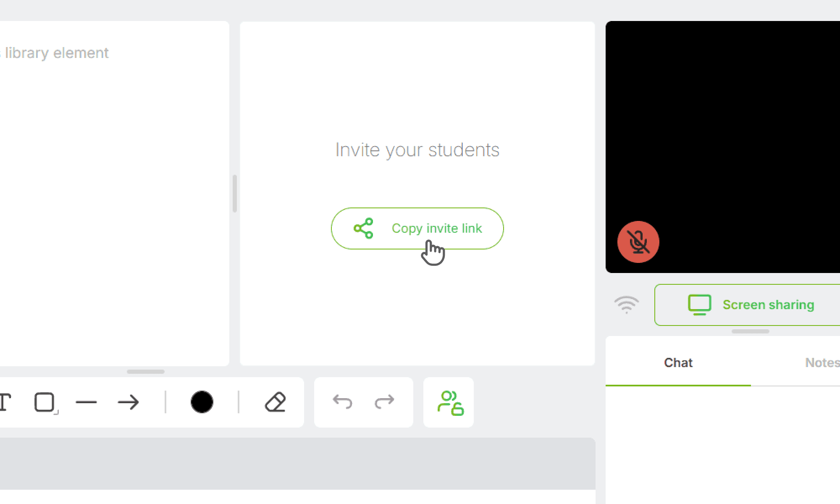The image size is (840, 504).
Task: Select the rectangle shape tool
Action: [x=45, y=402]
